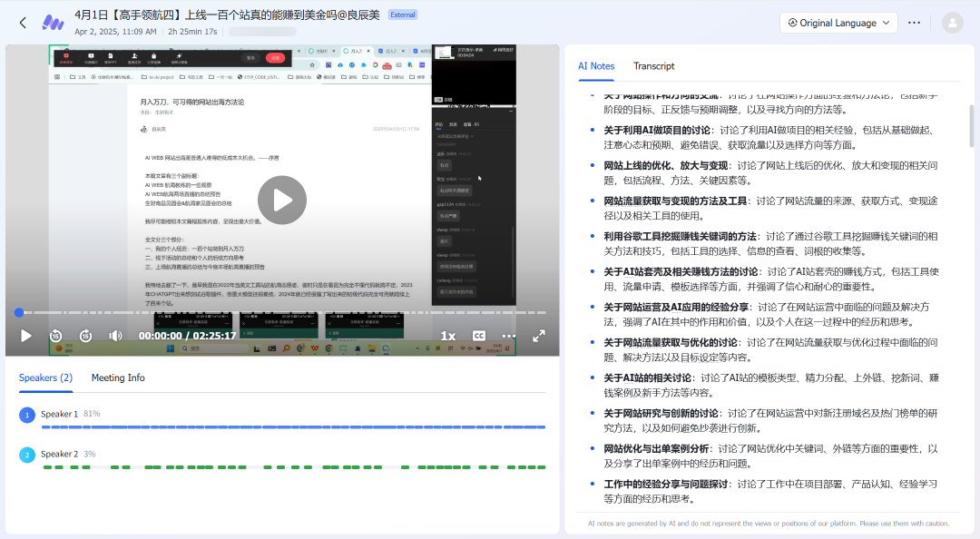Image resolution: width=980 pixels, height=539 pixels.
Task: Click the duration 2h 25min 17s
Action: pyautogui.click(x=192, y=31)
